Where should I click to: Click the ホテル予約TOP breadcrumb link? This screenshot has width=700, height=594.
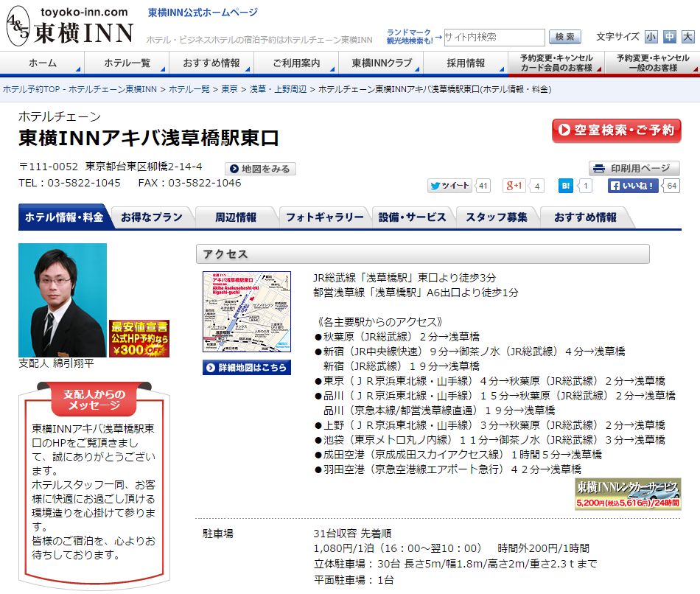80,89
